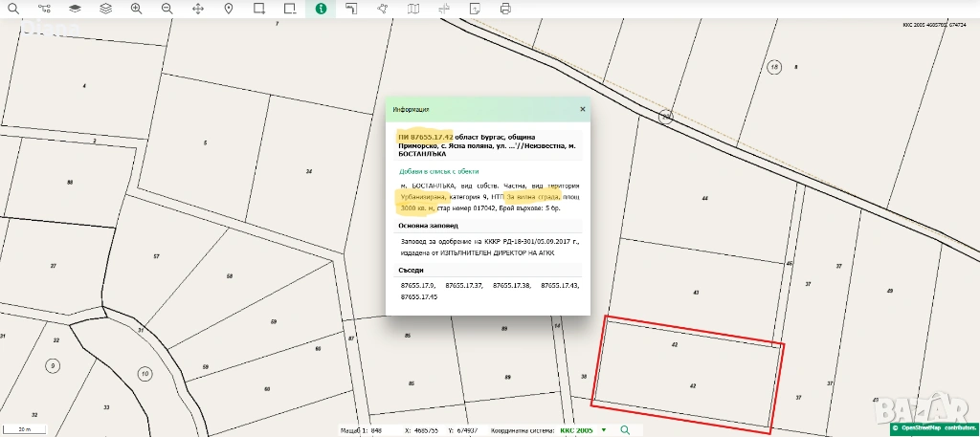
Task: Click the add rectangle selection tool
Action: 259,9
